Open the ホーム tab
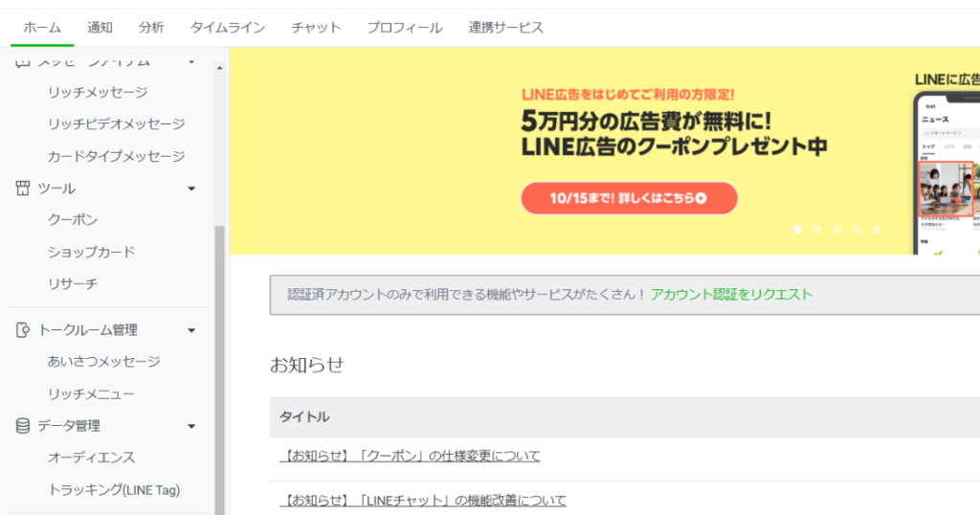The image size is (980, 515). click(42, 28)
